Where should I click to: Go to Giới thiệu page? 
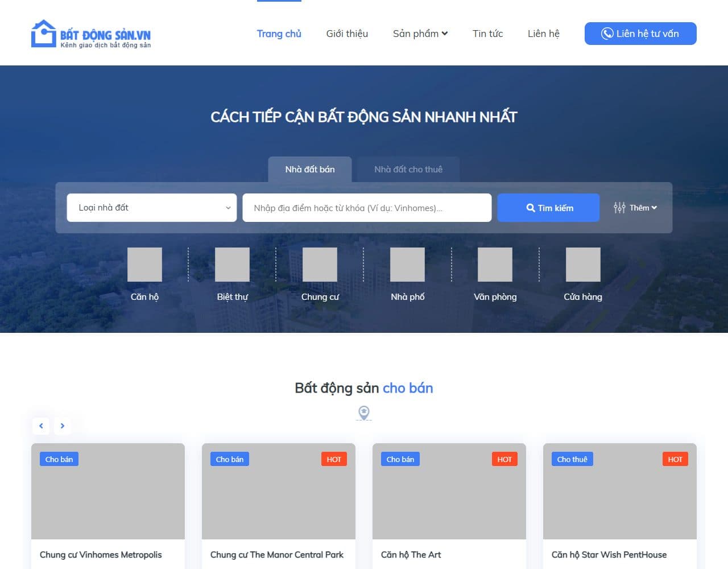(347, 34)
